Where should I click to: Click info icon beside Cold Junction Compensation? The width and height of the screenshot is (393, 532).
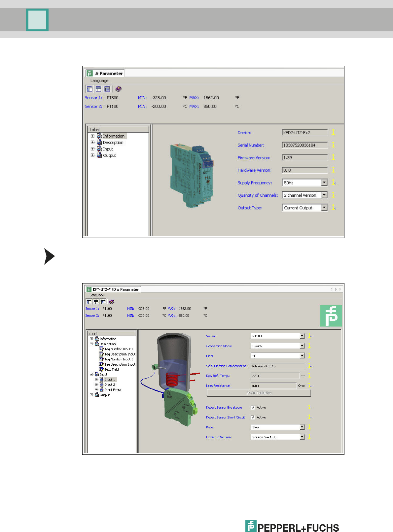click(310, 366)
